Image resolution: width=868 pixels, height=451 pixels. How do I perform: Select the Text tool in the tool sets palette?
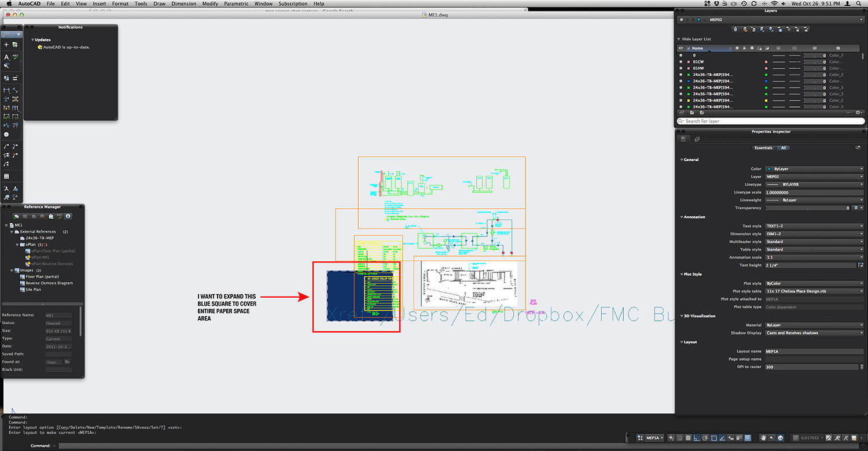[7, 57]
